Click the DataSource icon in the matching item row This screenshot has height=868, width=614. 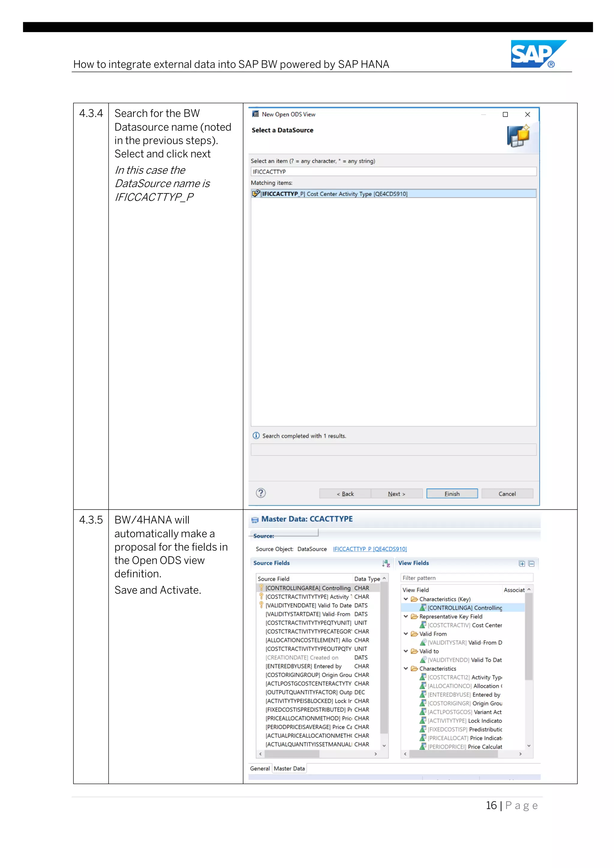pos(256,194)
